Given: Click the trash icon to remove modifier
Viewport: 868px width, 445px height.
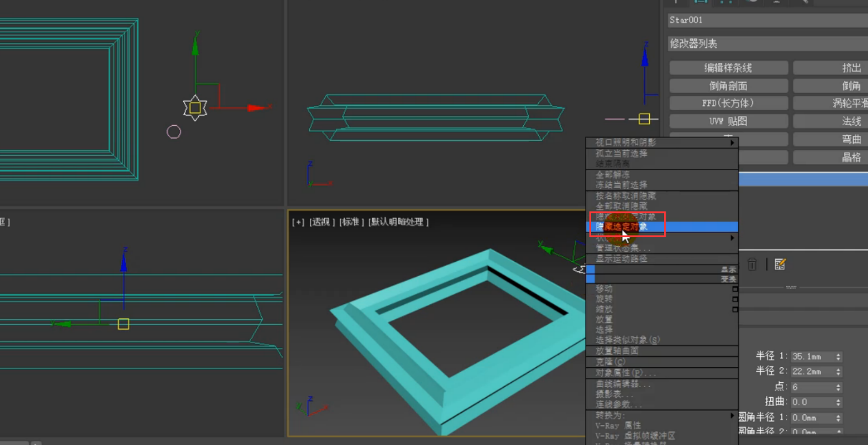Looking at the screenshot, I should [752, 264].
